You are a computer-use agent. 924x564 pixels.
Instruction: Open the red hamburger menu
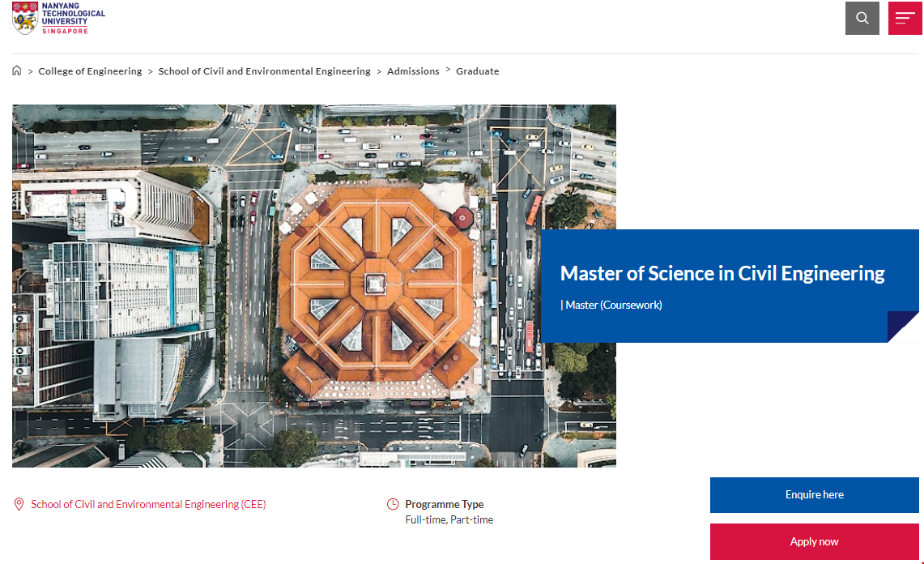(905, 18)
